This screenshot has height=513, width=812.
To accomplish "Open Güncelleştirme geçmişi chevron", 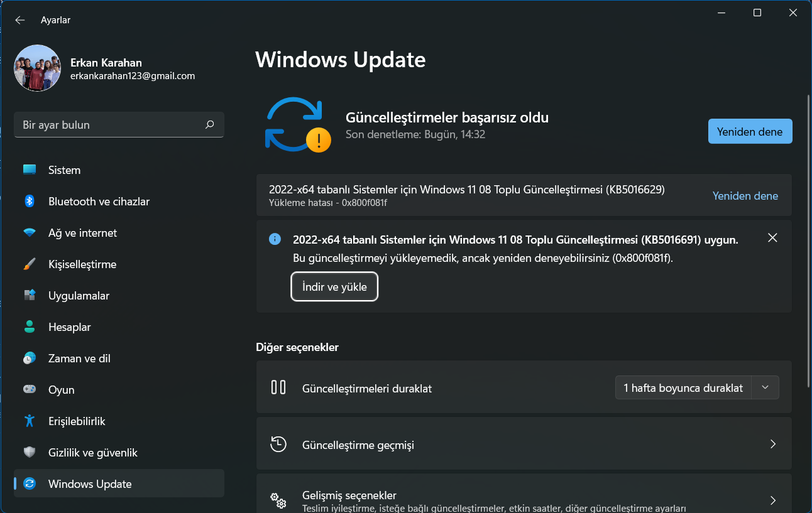I will (x=773, y=445).
